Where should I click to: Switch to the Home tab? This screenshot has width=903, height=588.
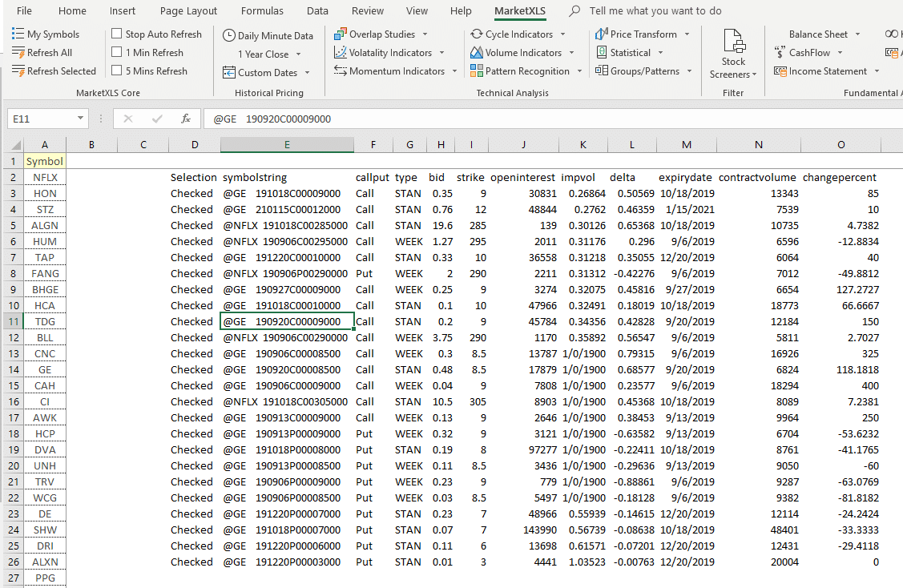pos(72,11)
